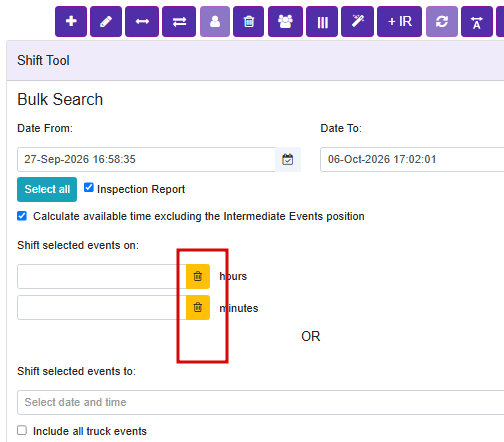
Task: Click the Date From label
Action: point(45,128)
